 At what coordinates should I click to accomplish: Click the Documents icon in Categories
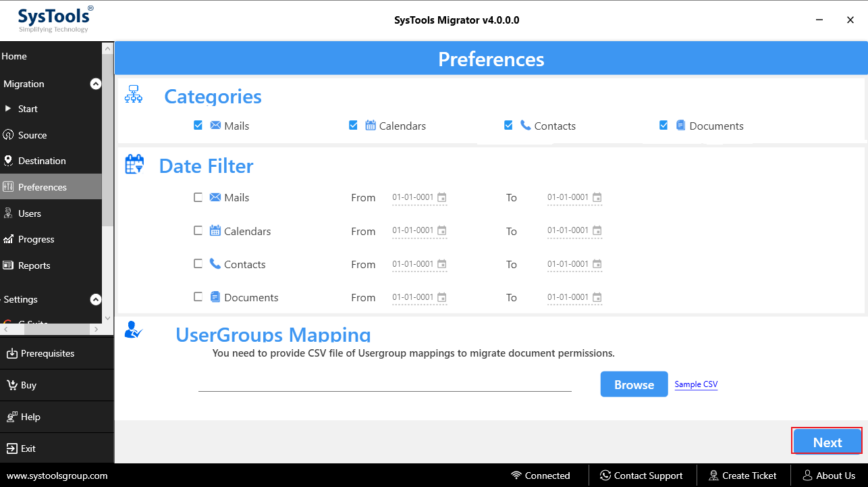coord(680,125)
